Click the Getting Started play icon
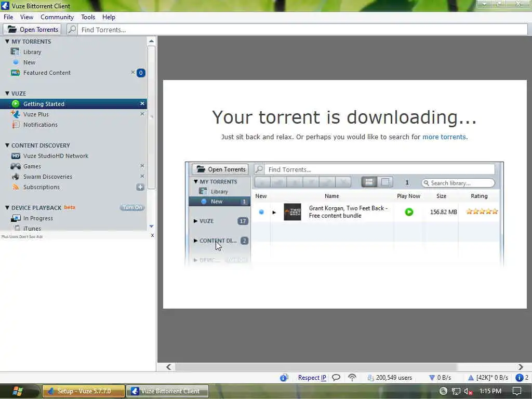Screen dimensions: 532x399 pos(15,104)
